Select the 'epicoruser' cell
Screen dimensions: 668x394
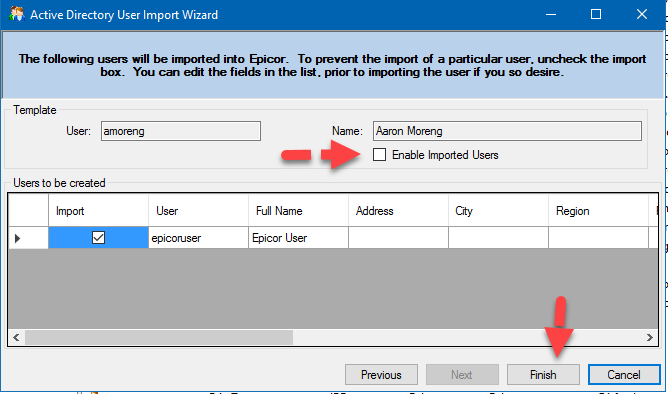[x=199, y=238]
